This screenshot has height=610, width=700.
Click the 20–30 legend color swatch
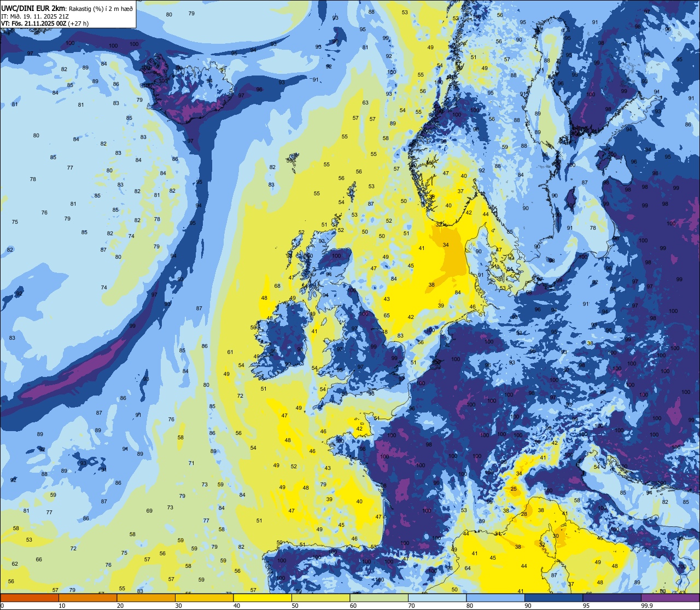pos(146,598)
